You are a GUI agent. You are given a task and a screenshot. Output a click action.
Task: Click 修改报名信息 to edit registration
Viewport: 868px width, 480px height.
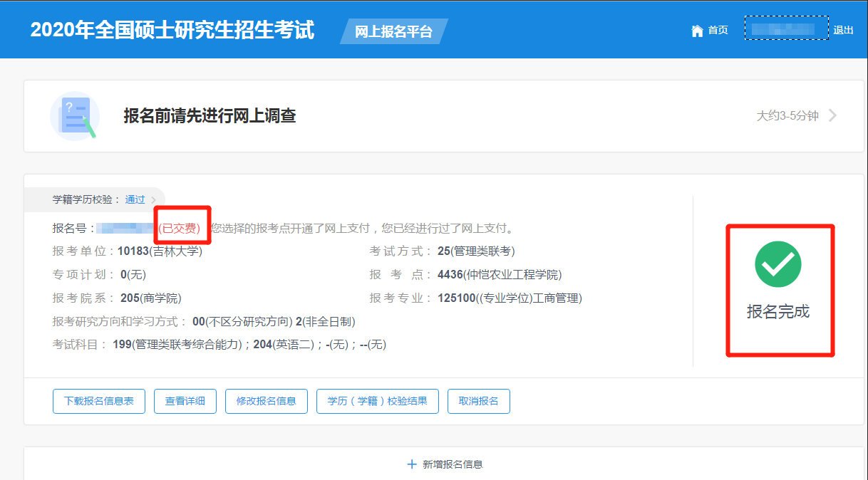(266, 401)
